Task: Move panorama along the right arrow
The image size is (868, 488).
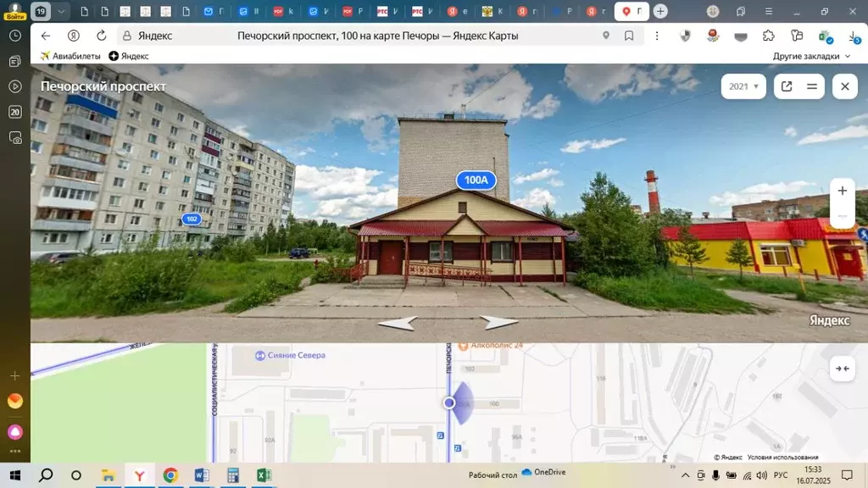Action: pos(498,322)
